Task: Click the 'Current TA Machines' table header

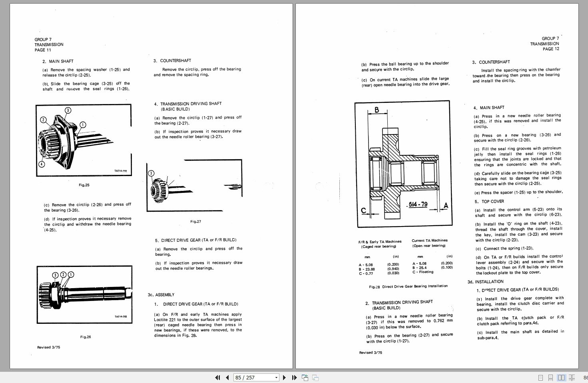Action: 430,241
